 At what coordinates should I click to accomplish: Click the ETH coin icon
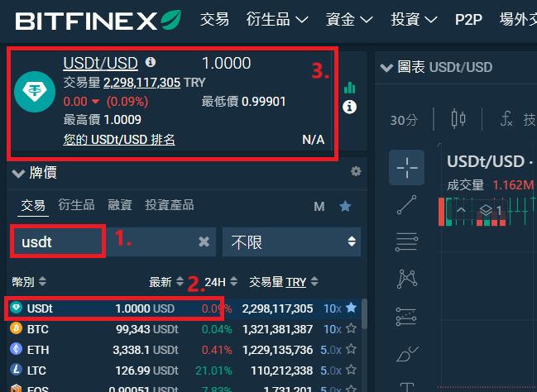coord(16,349)
